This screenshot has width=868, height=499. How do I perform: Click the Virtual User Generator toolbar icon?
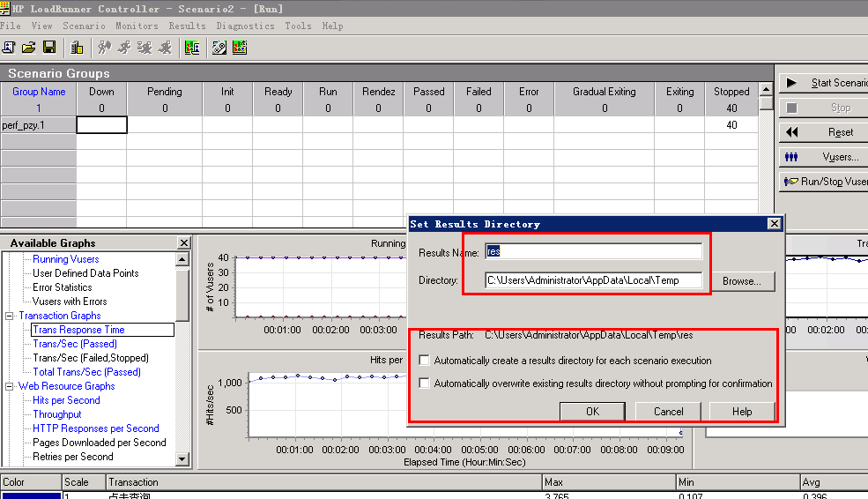[x=219, y=48]
